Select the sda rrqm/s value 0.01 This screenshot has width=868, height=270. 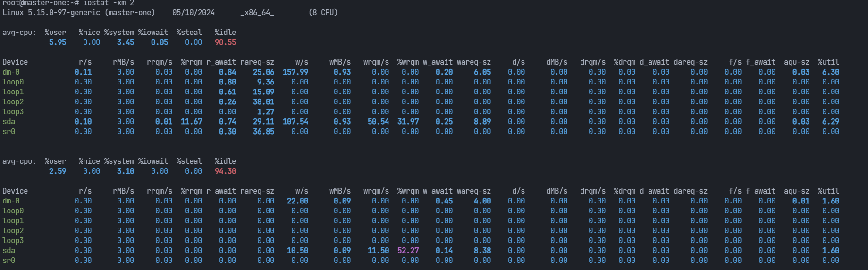(164, 122)
